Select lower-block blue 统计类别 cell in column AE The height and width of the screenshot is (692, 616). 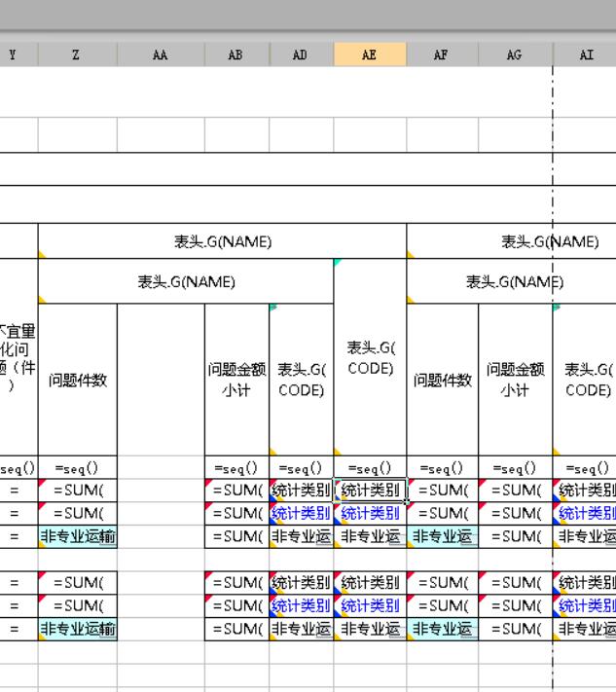pos(370,606)
